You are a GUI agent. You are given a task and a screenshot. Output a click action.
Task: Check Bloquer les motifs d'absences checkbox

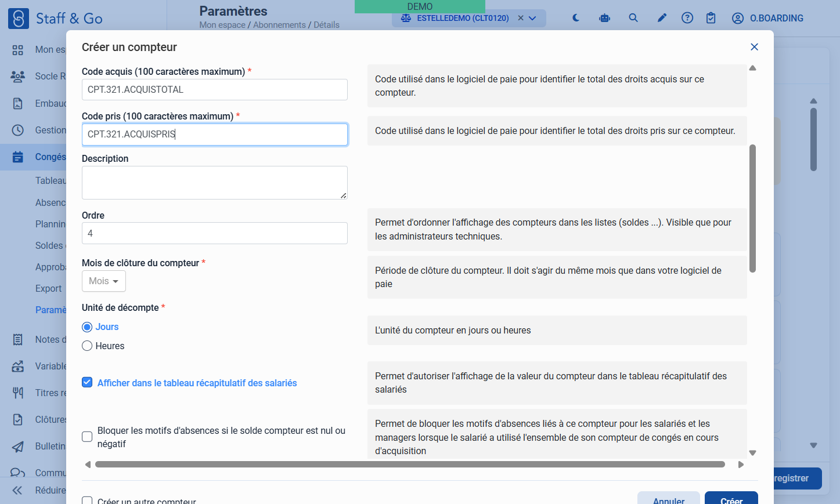coord(87,437)
